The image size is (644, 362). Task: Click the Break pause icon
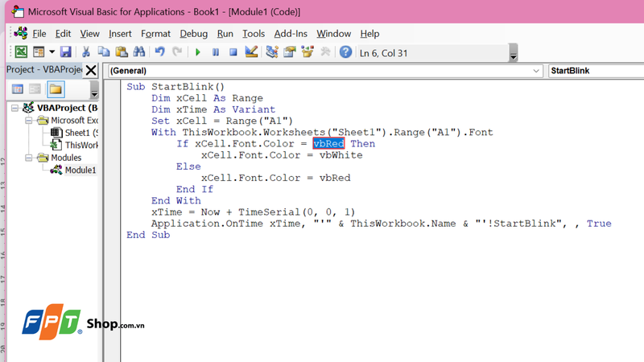216,52
